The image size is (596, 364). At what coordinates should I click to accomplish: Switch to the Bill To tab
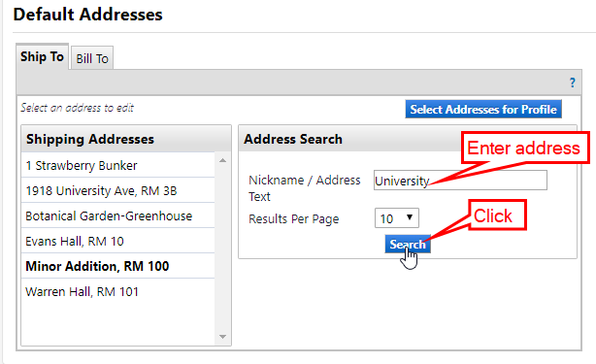tap(92, 58)
